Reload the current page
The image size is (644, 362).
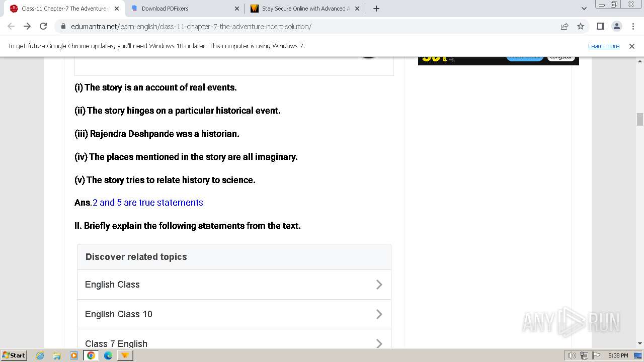(x=43, y=26)
